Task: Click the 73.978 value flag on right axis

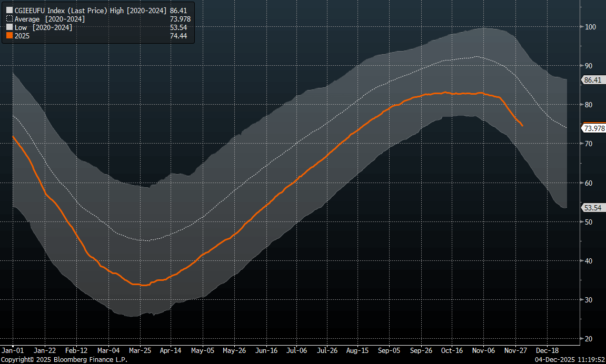Action: point(594,128)
